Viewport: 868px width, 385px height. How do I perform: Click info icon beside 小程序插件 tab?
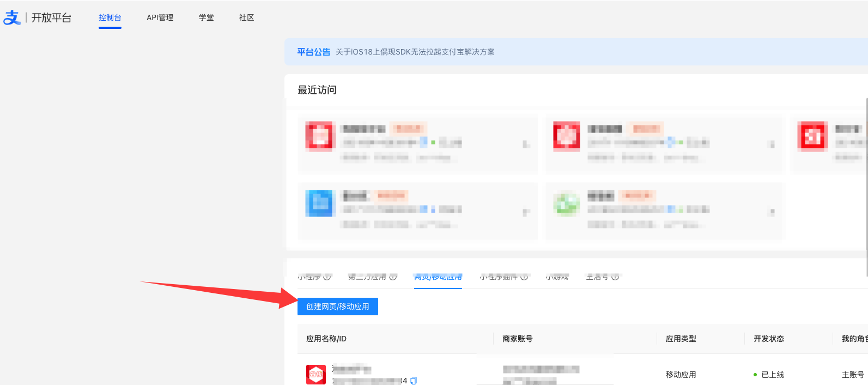524,277
